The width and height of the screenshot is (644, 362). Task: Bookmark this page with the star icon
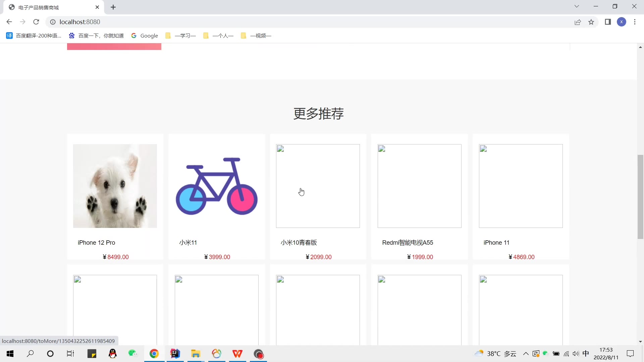pos(591,22)
